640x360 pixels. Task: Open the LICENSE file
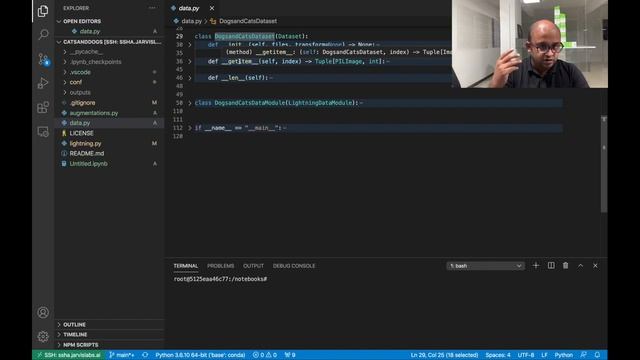point(81,133)
